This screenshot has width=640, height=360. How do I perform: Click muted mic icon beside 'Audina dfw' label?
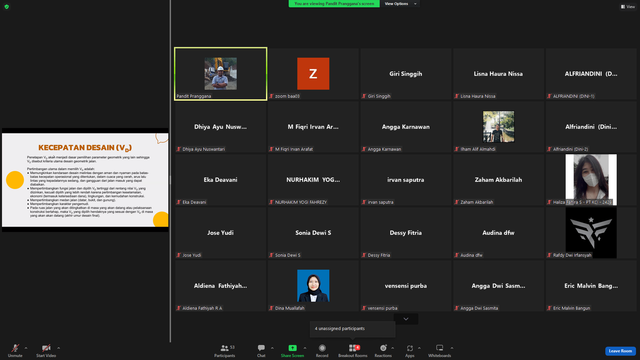click(457, 255)
